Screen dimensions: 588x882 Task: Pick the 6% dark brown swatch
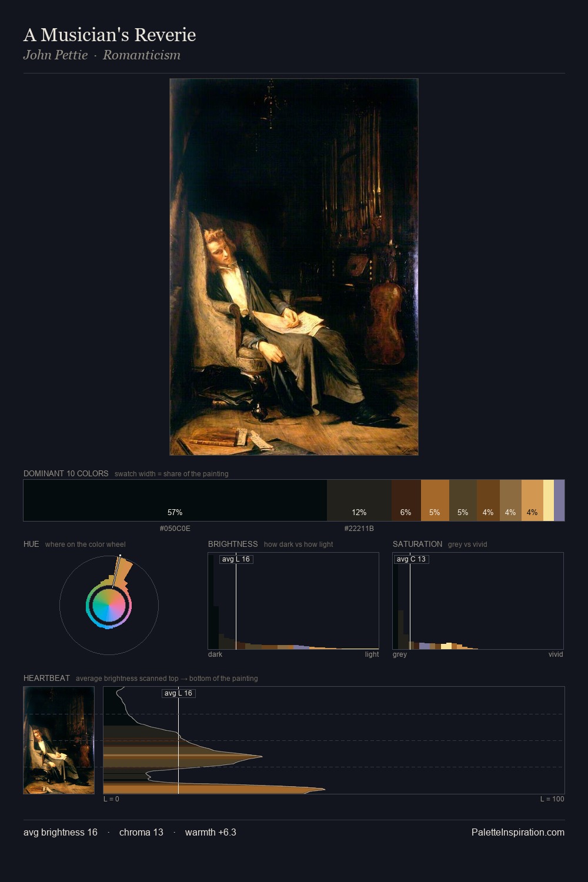click(406, 500)
